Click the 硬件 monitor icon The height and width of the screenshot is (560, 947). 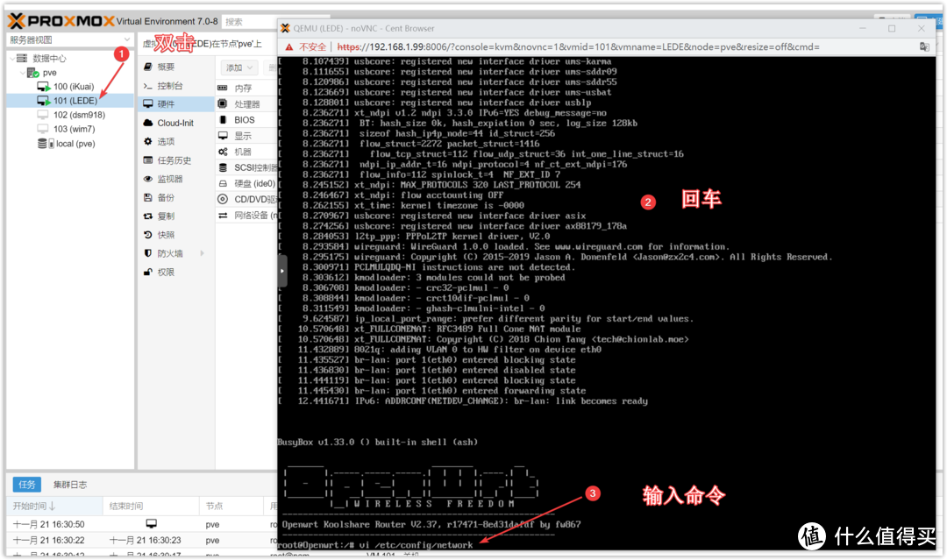click(148, 103)
